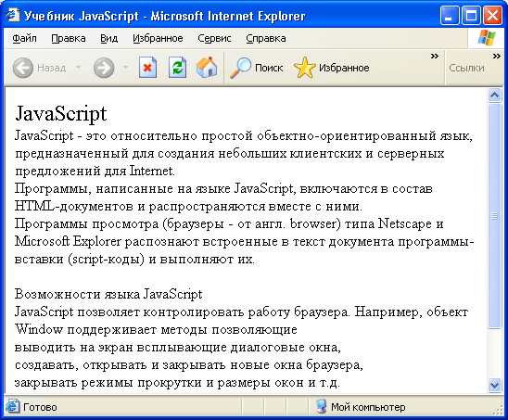The height and width of the screenshot is (420, 508).
Task: Refresh the page with green arrows icon
Action: [178, 68]
